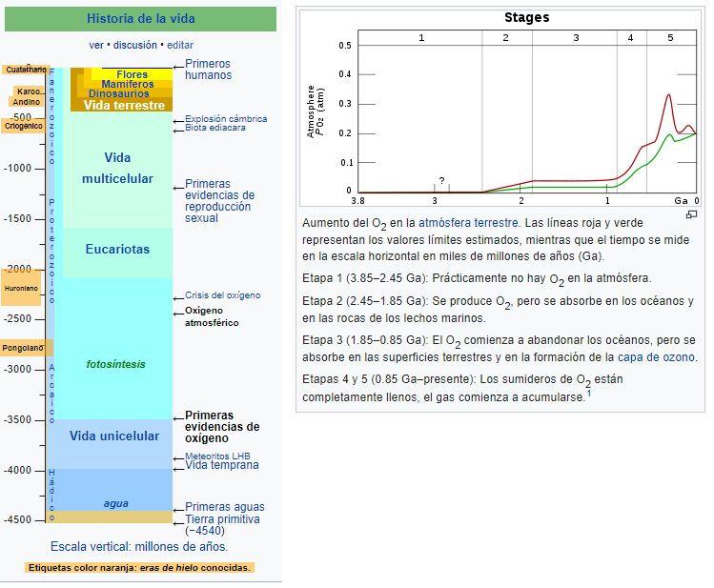Click the 'Dinosaurios' timeline band
The width and height of the screenshot is (714, 588).
tap(119, 93)
